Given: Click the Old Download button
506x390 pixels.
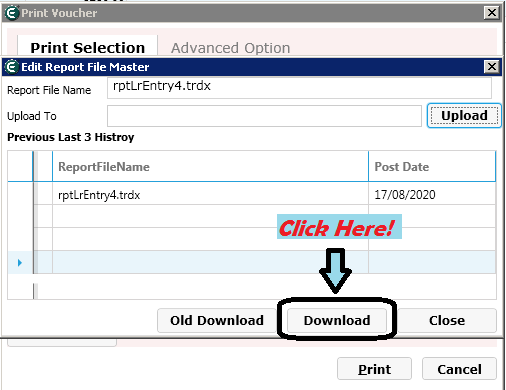Looking at the screenshot, I should click(217, 320).
